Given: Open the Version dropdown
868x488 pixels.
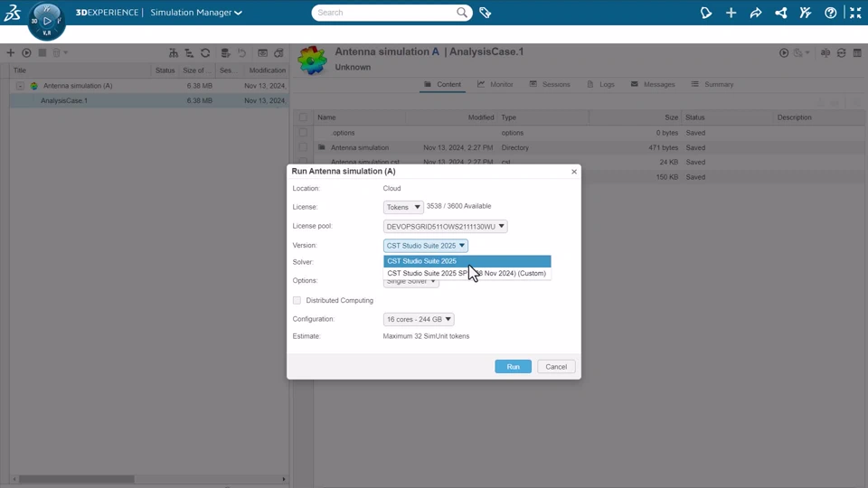Looking at the screenshot, I should [x=425, y=246].
